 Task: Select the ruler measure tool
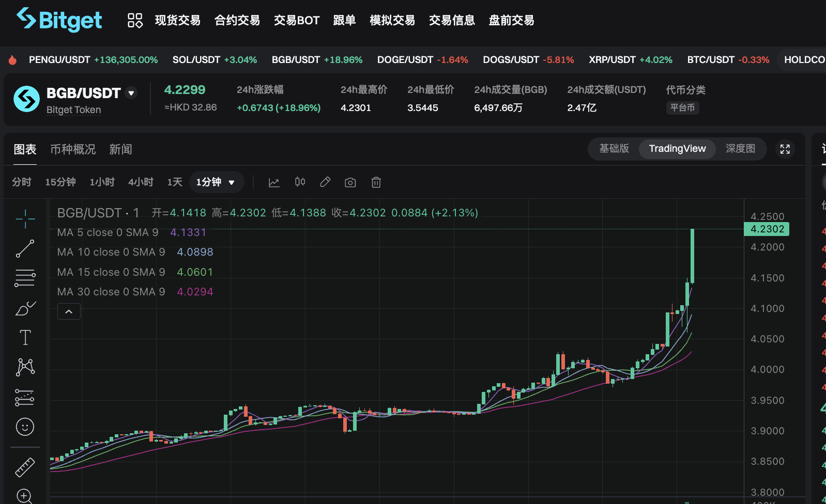pos(25,467)
